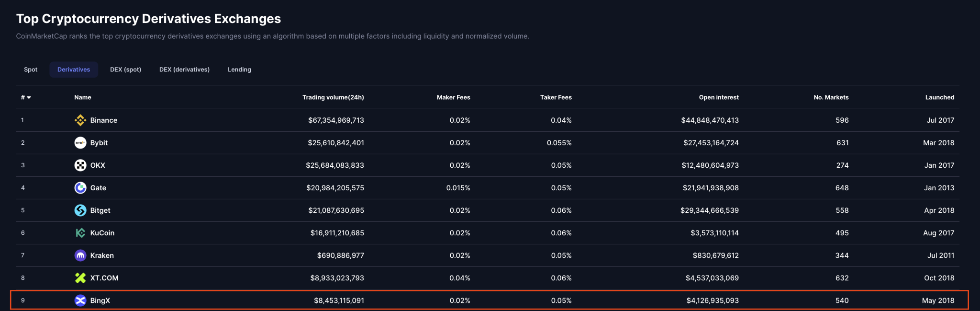
Task: Switch to the Spot tab
Action: click(x=31, y=69)
